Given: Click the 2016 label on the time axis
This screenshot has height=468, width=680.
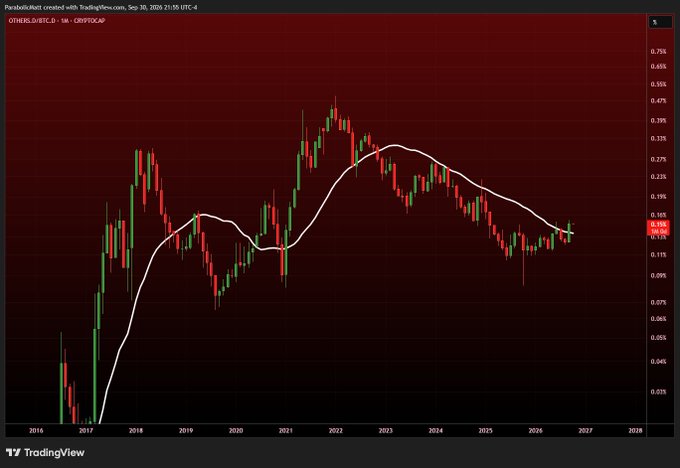Looking at the screenshot, I should coord(36,431).
